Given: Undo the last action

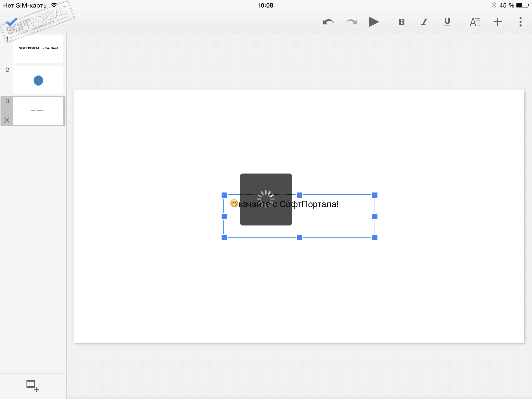Looking at the screenshot, I should point(328,22).
